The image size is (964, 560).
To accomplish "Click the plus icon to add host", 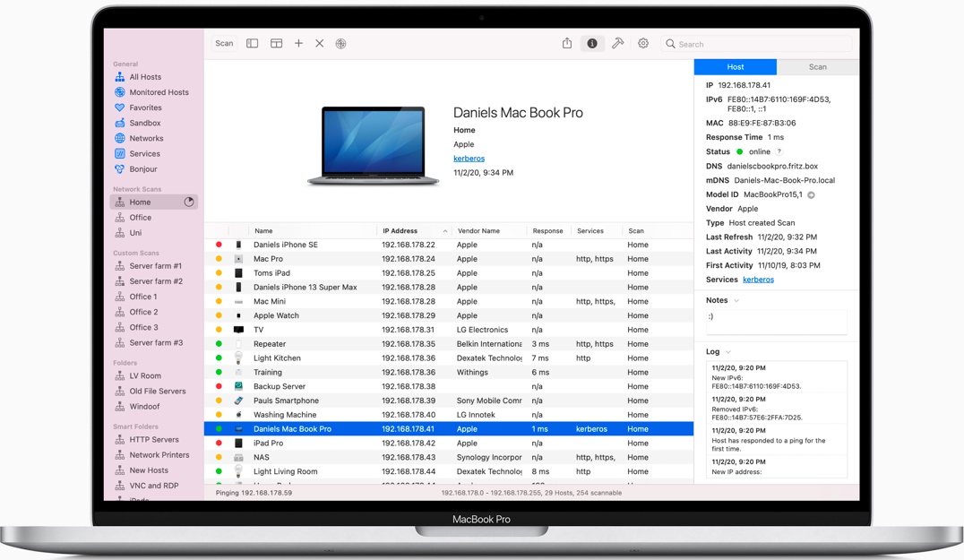I will pos(298,44).
